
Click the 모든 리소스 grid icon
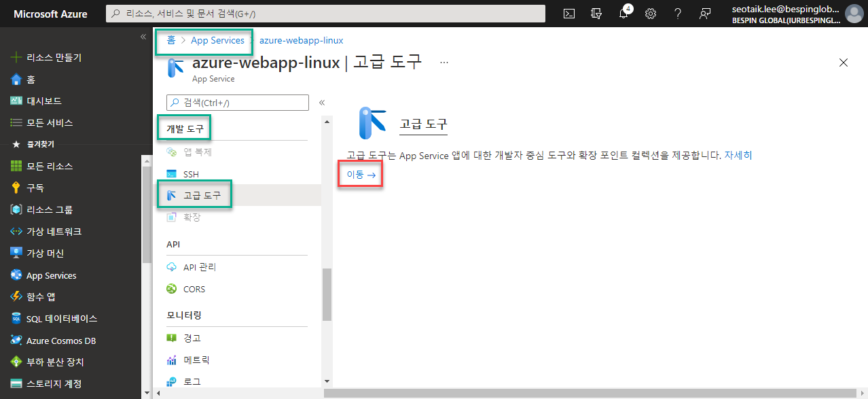17,166
